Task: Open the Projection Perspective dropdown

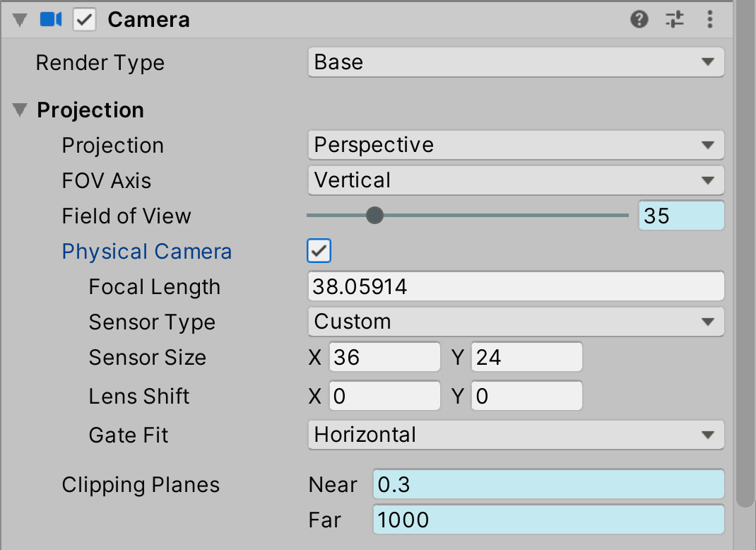Action: [x=516, y=145]
